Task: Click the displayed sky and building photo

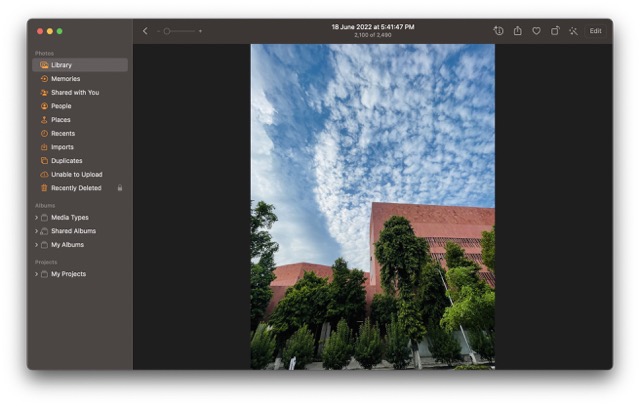Action: pyautogui.click(x=372, y=206)
